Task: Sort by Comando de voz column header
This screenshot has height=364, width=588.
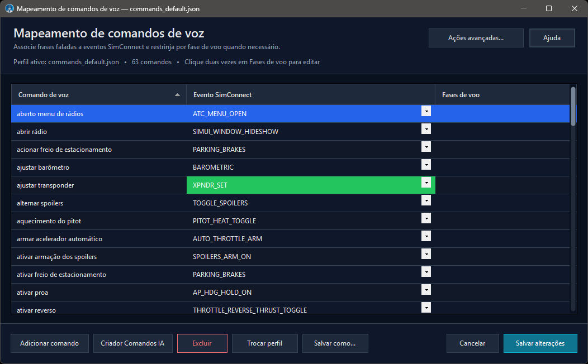Action: point(99,95)
